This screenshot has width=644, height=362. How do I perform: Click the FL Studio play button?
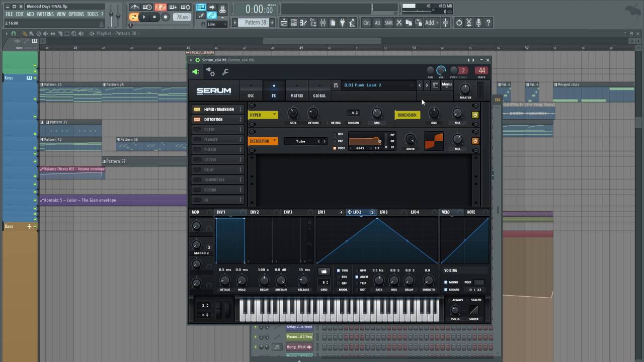click(x=144, y=17)
